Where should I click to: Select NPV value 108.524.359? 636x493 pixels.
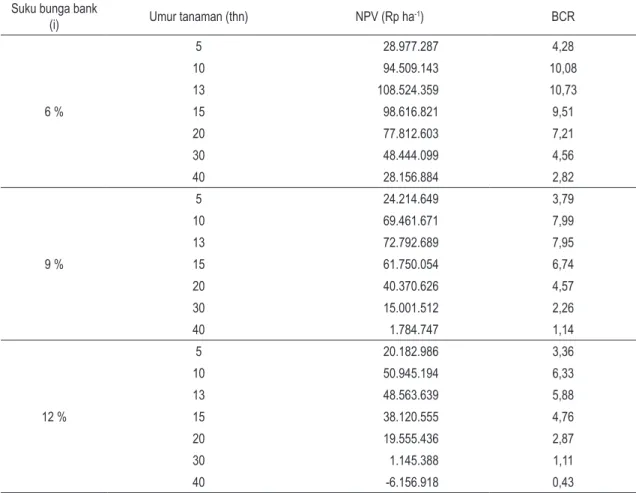click(408, 90)
